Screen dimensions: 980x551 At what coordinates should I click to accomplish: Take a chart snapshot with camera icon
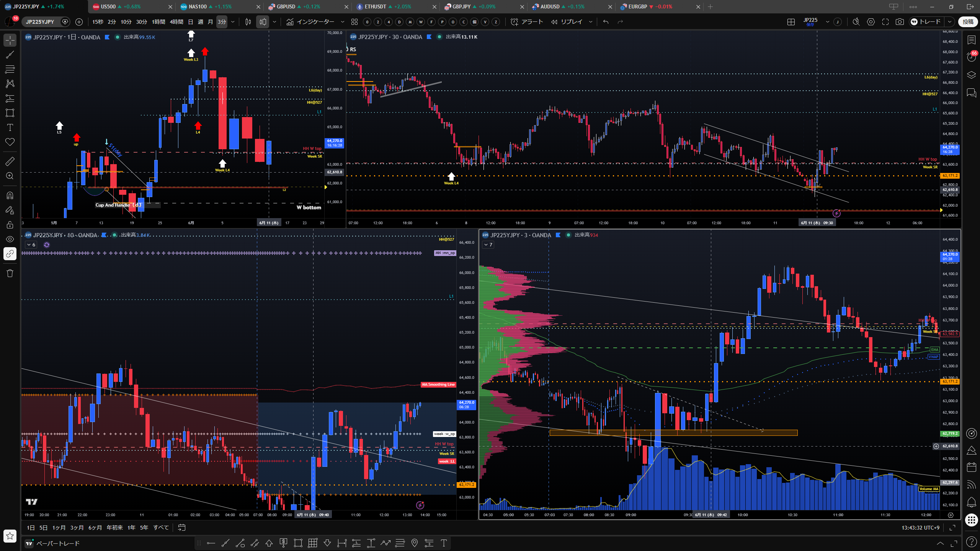coord(900,22)
